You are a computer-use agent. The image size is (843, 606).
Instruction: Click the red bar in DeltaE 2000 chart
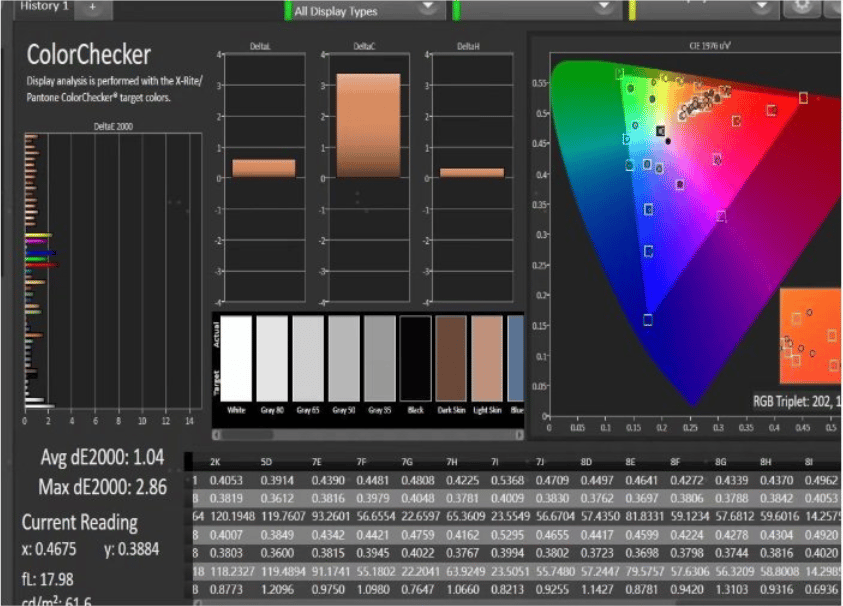click(42, 265)
